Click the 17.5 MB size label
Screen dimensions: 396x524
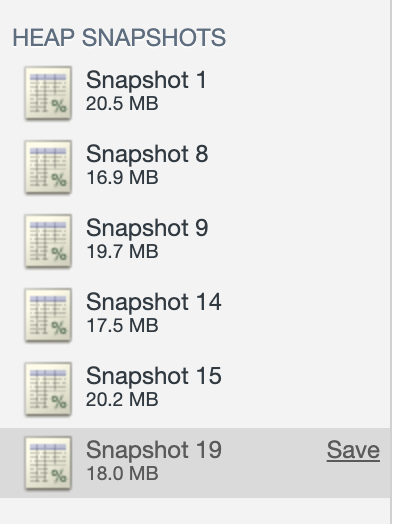(122, 325)
